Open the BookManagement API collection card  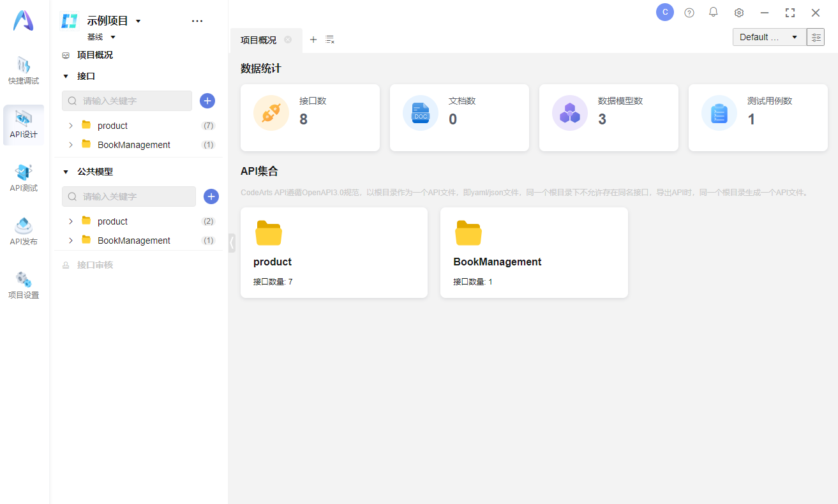pos(534,252)
